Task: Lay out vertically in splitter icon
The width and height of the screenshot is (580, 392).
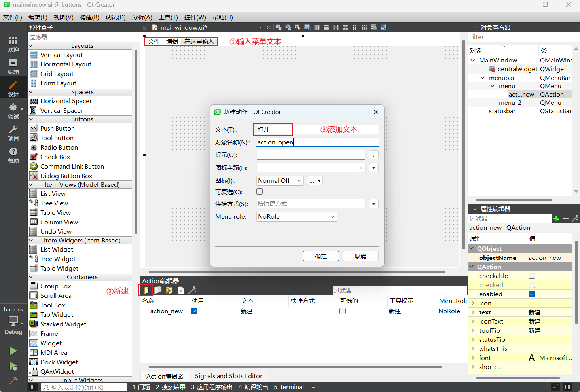Action: point(345,27)
